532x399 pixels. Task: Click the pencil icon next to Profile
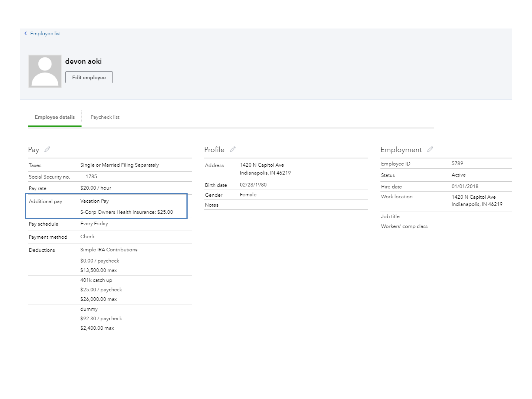tap(233, 149)
